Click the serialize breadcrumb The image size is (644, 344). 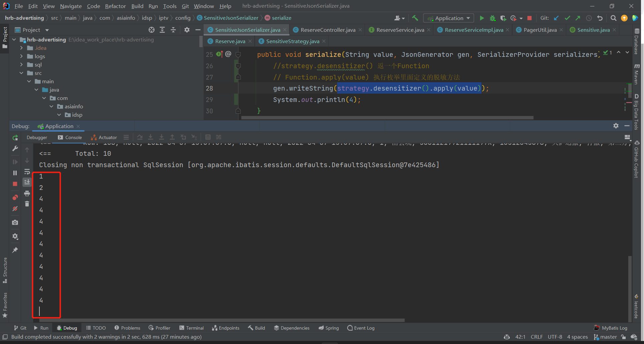(x=278, y=18)
